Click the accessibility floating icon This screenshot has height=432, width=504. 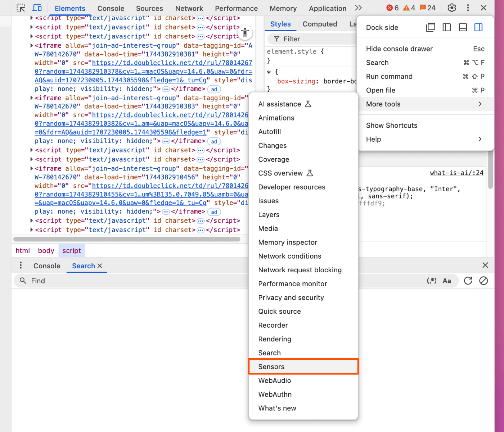(x=245, y=33)
